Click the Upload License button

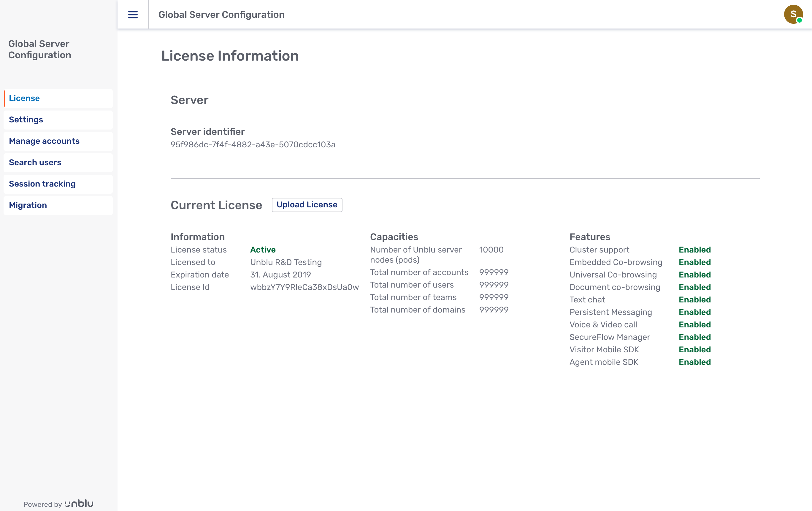click(x=307, y=204)
